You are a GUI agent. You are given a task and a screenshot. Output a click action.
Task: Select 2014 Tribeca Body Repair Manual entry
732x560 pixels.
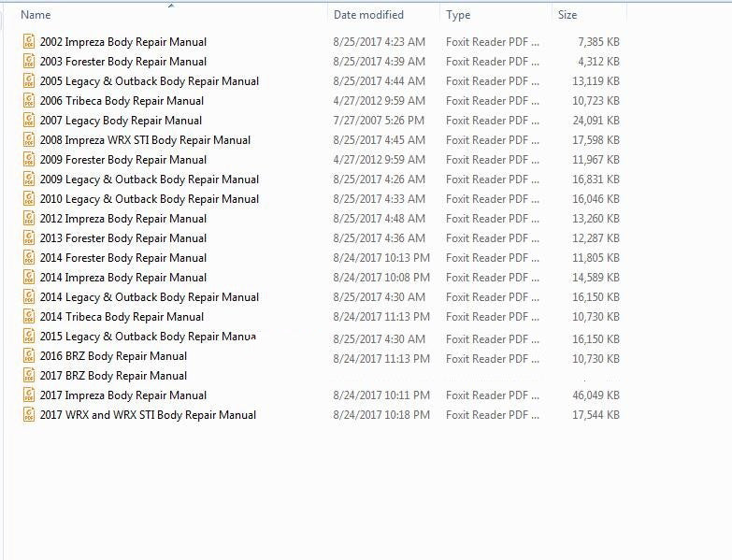122,317
